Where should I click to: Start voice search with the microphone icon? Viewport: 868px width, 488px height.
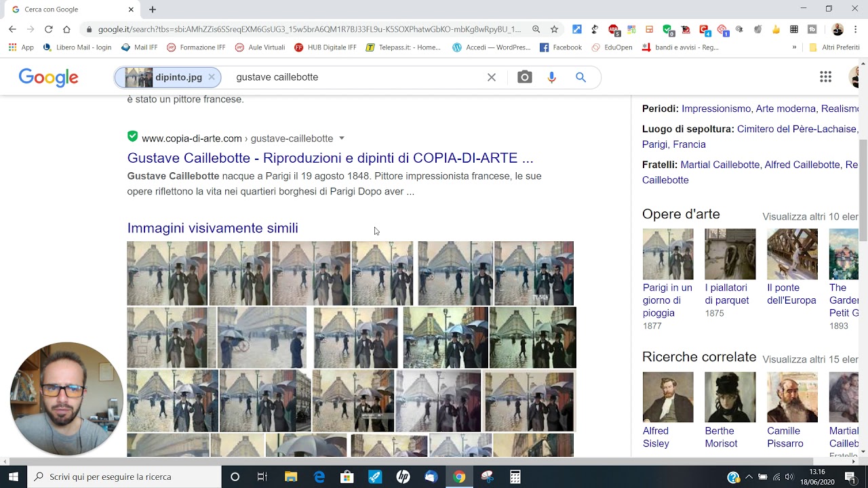pyautogui.click(x=552, y=77)
